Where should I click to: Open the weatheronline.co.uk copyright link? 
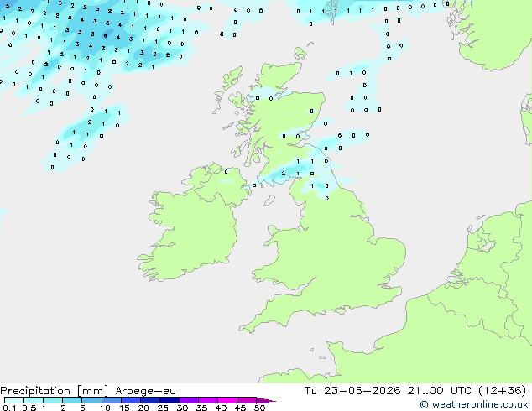pyautogui.click(x=474, y=404)
